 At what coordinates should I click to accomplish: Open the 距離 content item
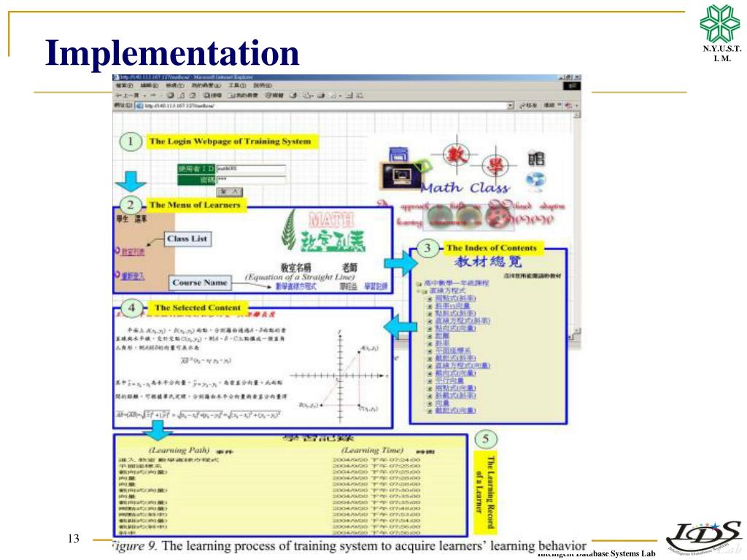click(x=442, y=335)
